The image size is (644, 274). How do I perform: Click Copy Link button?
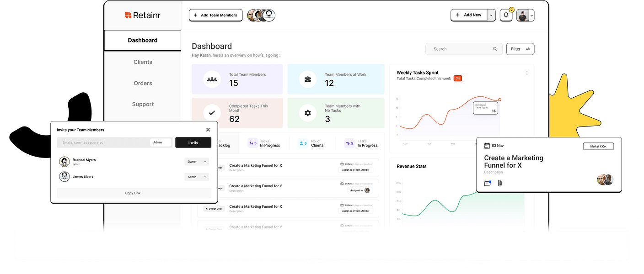click(133, 193)
